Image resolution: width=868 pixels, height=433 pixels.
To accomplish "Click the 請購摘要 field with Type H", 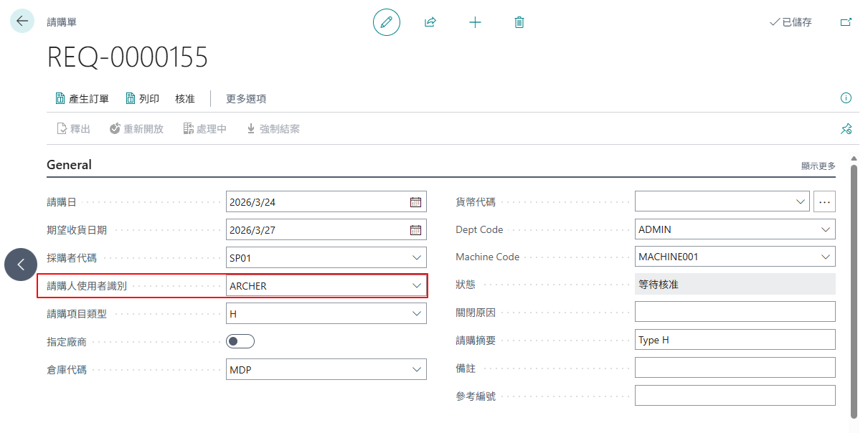I will click(x=735, y=340).
